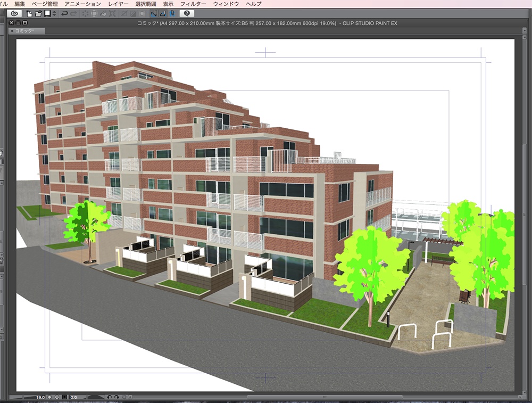Click the Invert selection icon
Image resolution: width=532 pixels, height=403 pixels.
coord(133,14)
